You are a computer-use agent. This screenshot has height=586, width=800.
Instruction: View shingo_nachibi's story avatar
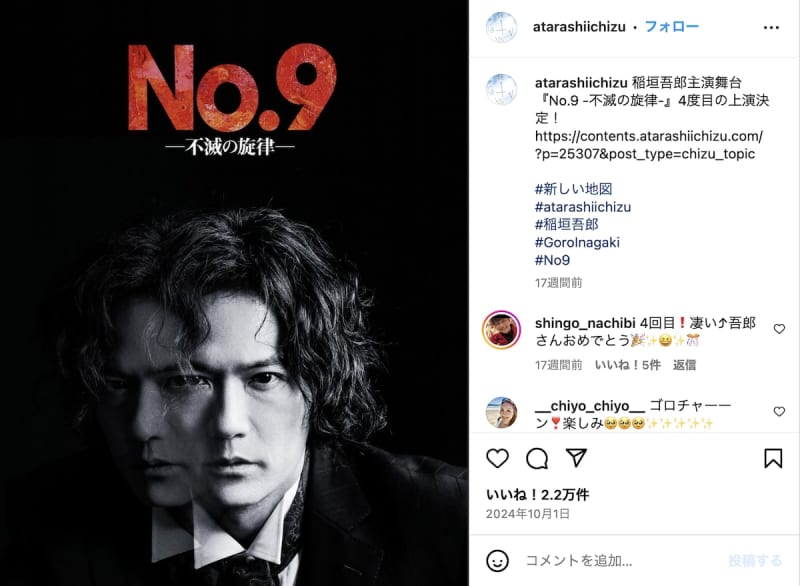pyautogui.click(x=502, y=329)
